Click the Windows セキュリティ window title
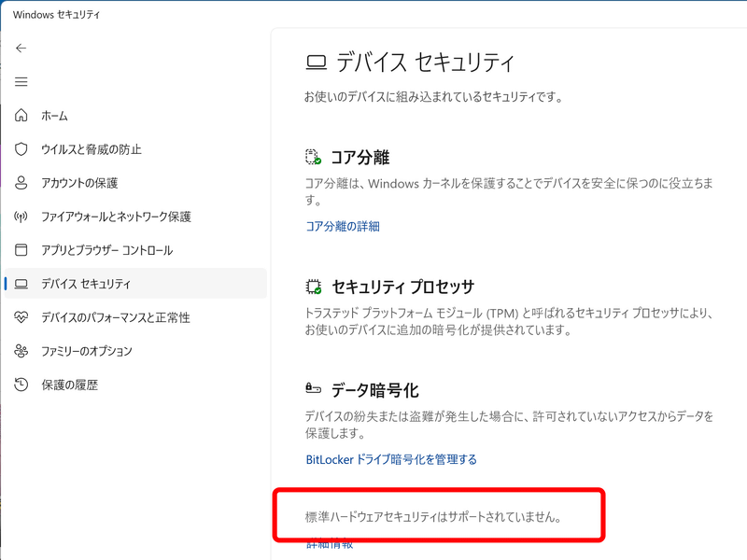 (56, 15)
